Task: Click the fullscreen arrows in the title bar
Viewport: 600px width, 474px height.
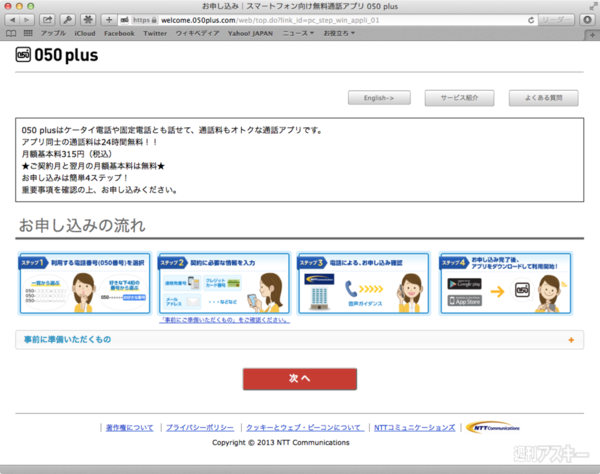Action: [593, 7]
